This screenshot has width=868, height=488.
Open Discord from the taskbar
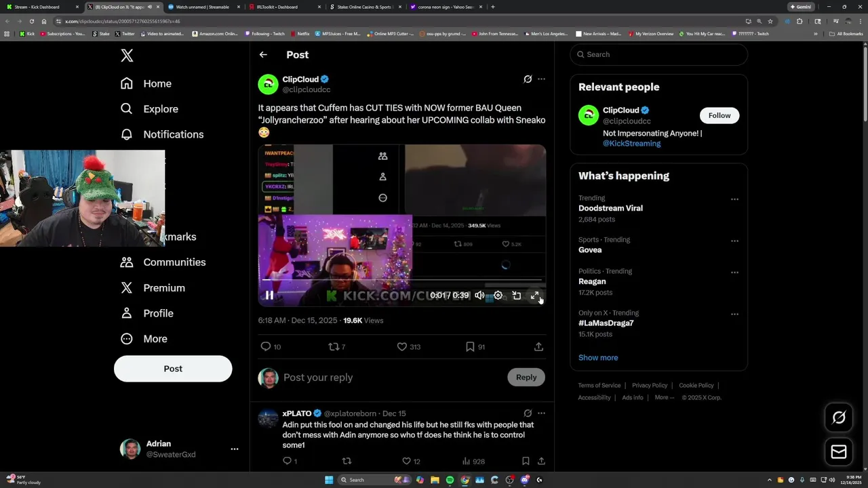pyautogui.click(x=524, y=480)
